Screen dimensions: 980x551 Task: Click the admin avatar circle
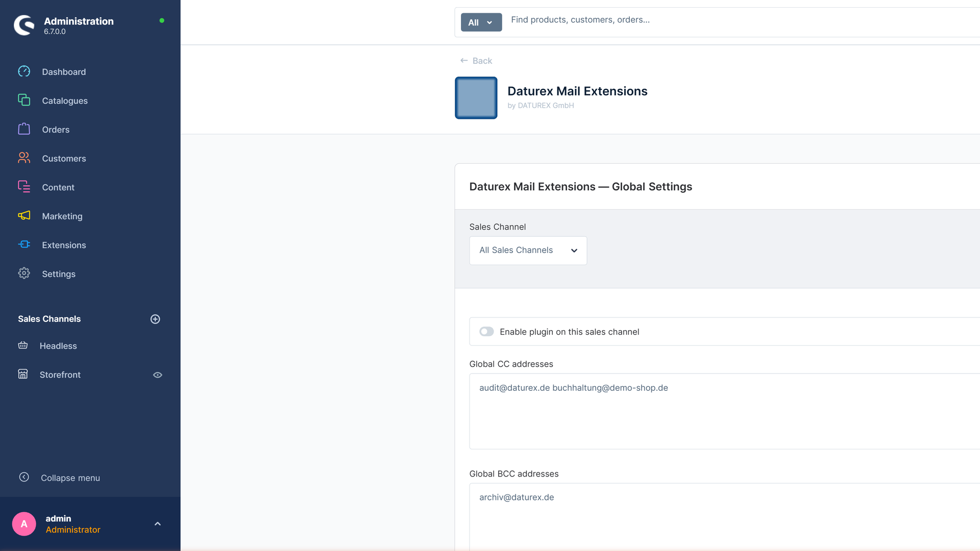coord(24,524)
